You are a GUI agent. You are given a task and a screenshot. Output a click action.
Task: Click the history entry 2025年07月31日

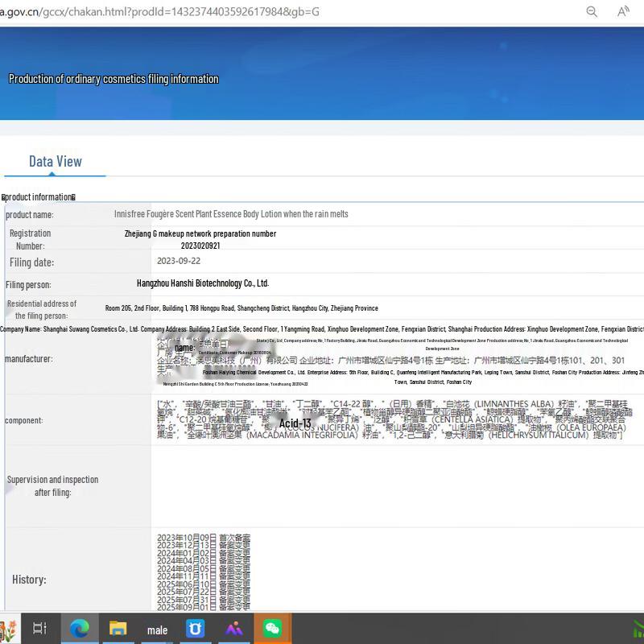click(x=204, y=599)
